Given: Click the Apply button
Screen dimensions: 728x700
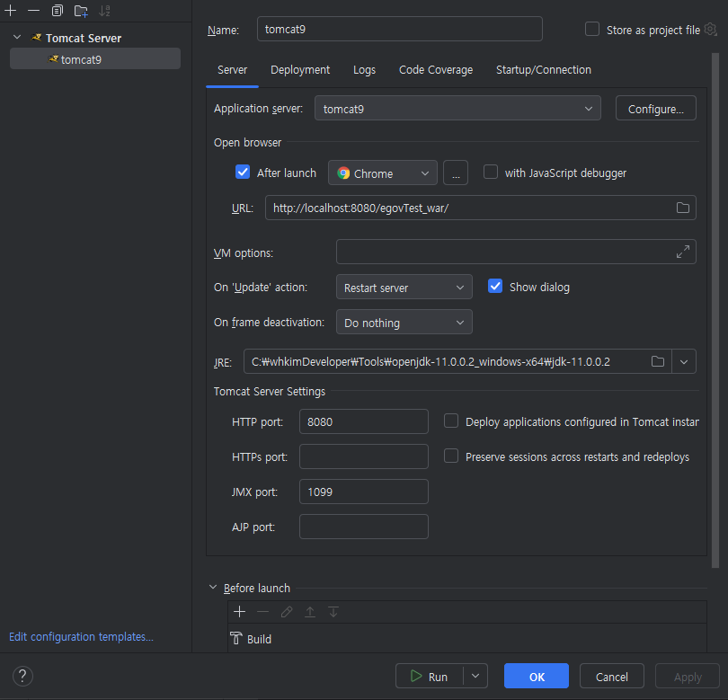Looking at the screenshot, I should pos(688,676).
